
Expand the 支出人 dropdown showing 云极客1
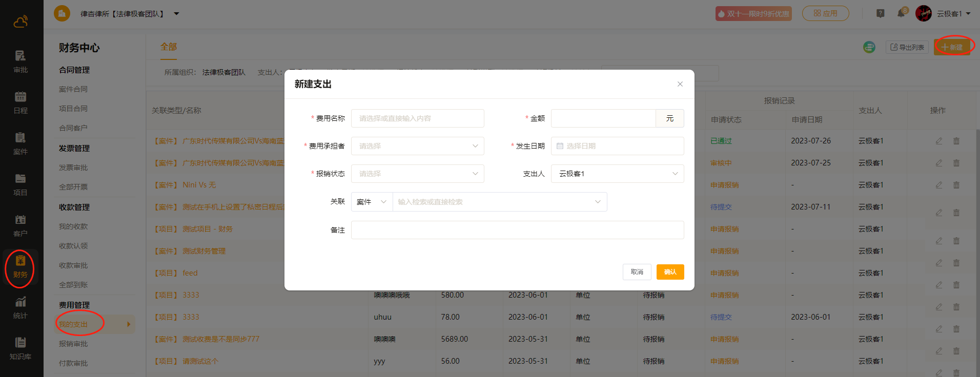click(x=617, y=174)
